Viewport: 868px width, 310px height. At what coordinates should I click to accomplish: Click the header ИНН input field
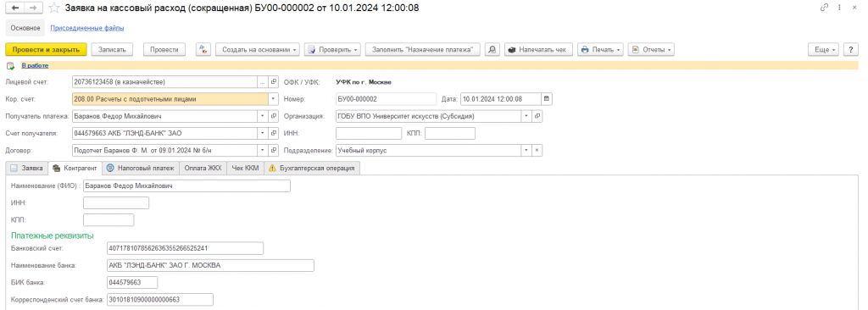[x=369, y=134]
